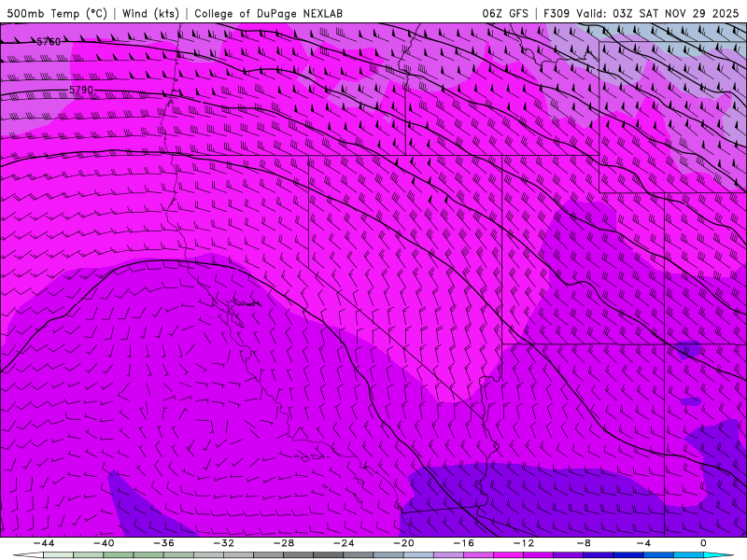Click the -40 colorbar tick label
Screen dimensions: 747x560
(104, 543)
